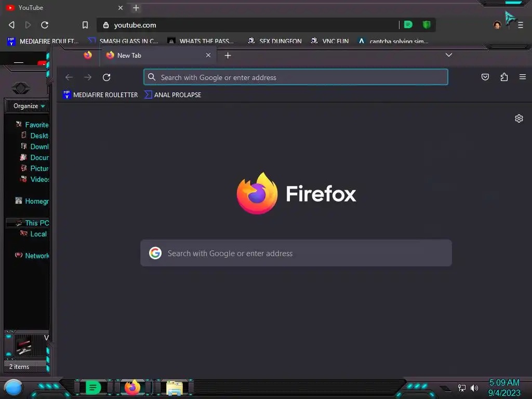The height and width of the screenshot is (399, 532).
Task: Select Favorites in Explorer sidebar
Action: [33, 125]
